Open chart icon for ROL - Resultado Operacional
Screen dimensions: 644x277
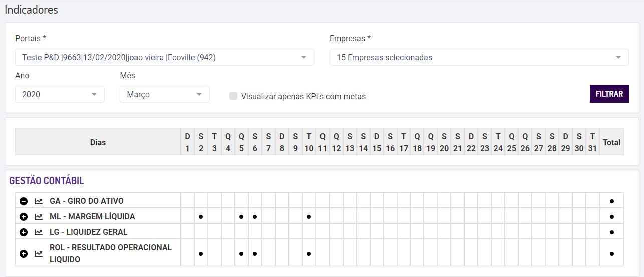coord(39,254)
